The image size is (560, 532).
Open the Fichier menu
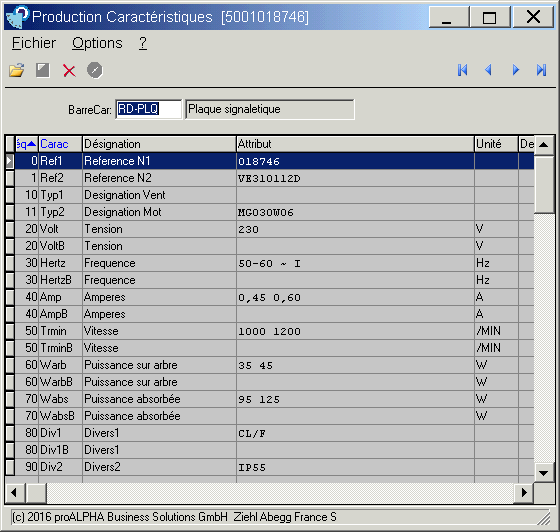click(x=34, y=43)
